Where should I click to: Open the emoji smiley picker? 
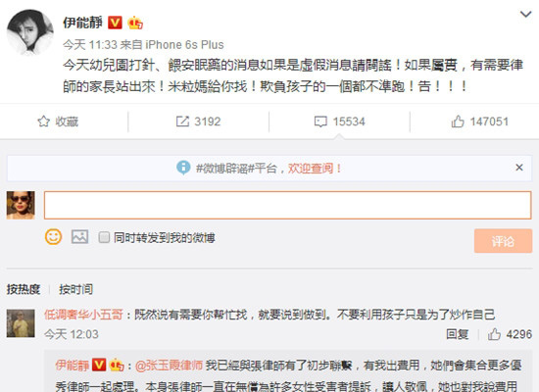(53, 237)
